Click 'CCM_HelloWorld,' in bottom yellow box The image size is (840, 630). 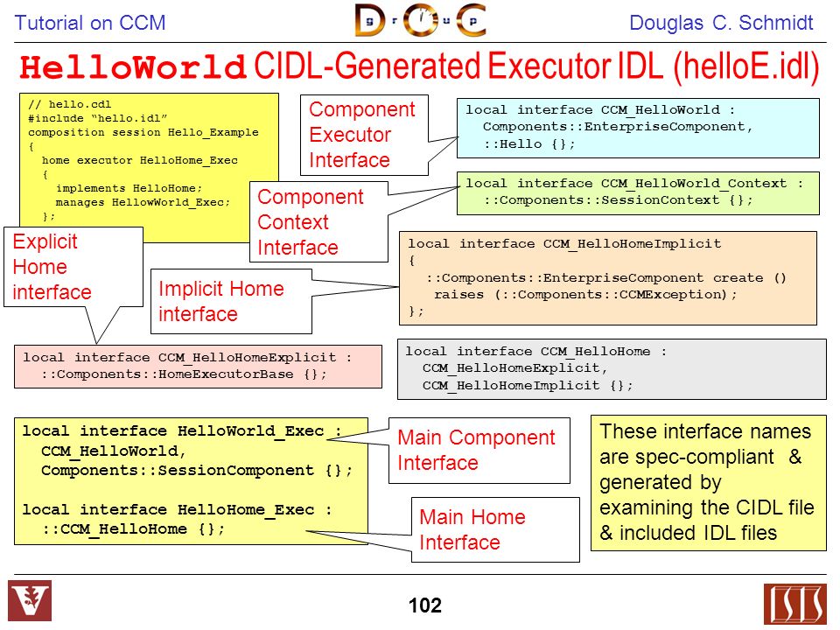point(114,451)
